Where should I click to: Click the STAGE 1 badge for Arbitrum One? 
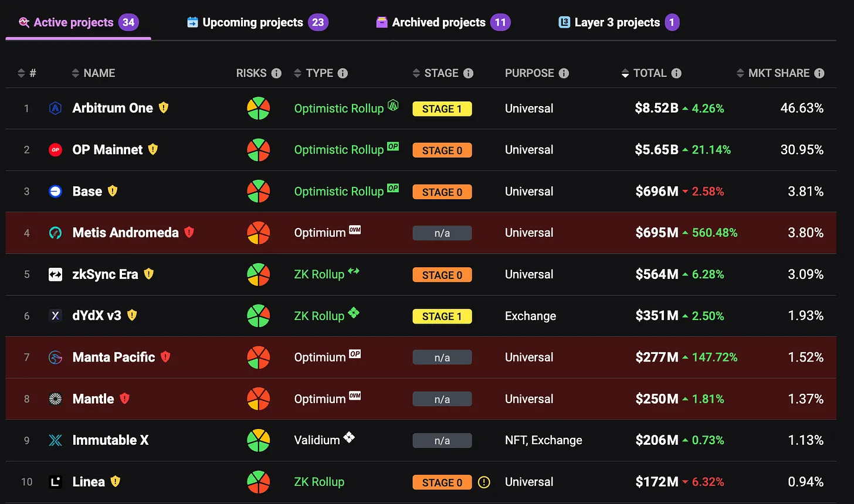coord(442,109)
